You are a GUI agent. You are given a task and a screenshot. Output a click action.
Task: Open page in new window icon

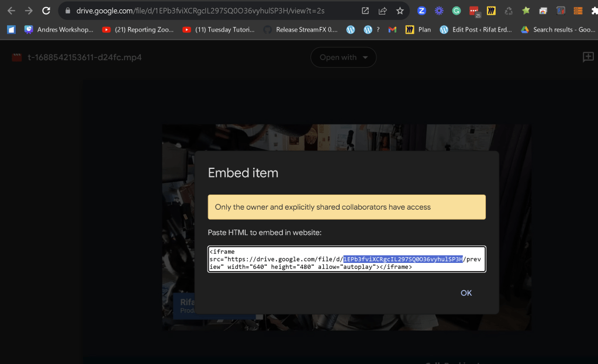tap(365, 11)
